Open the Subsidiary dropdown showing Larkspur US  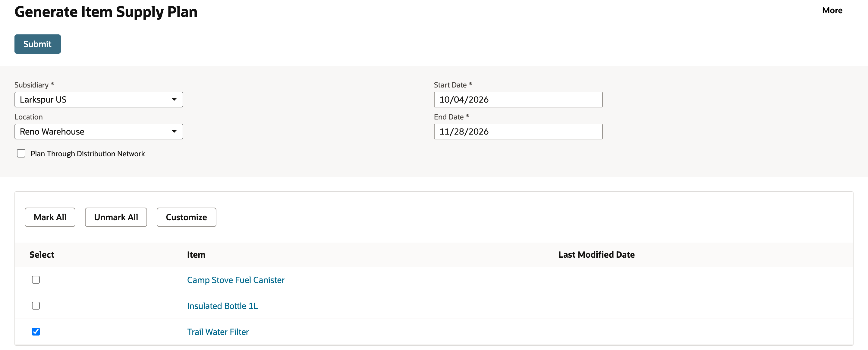coord(99,100)
